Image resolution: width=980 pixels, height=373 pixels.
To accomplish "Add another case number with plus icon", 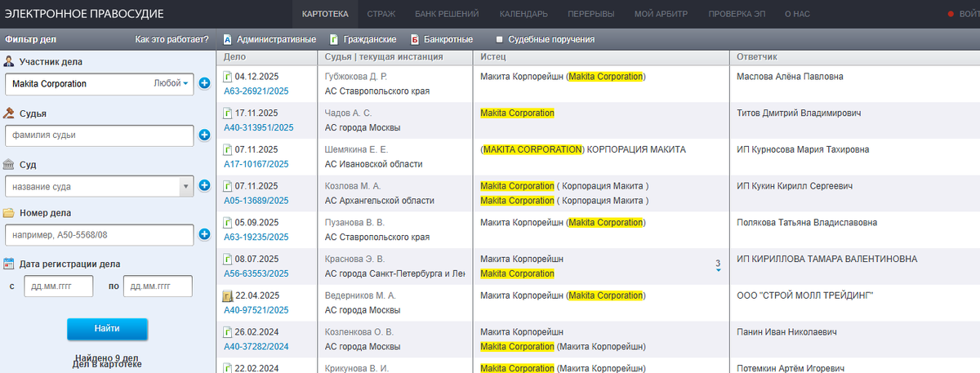I will tap(204, 236).
